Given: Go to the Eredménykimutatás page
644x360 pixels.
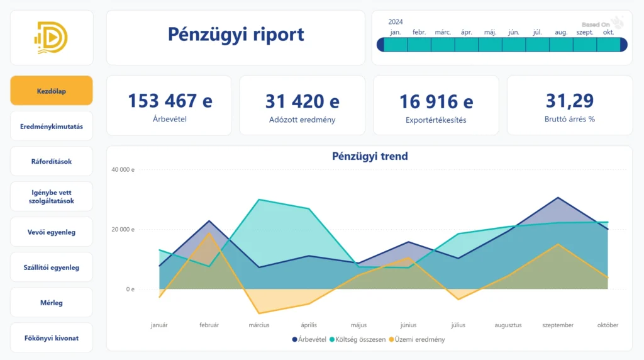Looking at the screenshot, I should tap(52, 126).
